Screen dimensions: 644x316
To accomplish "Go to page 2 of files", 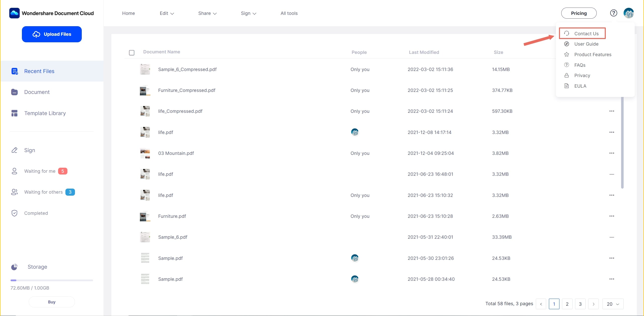I will [567, 304].
